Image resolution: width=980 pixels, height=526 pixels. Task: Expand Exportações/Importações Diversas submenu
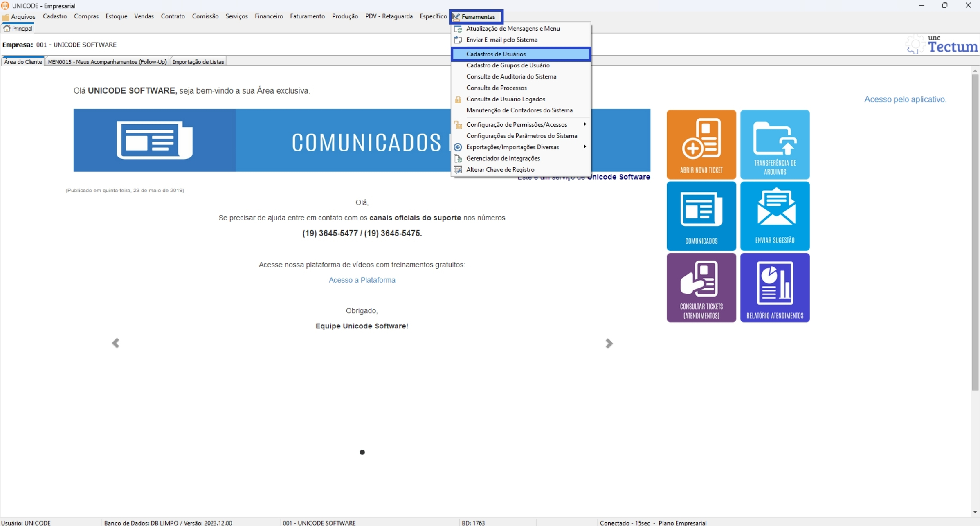(x=512, y=147)
